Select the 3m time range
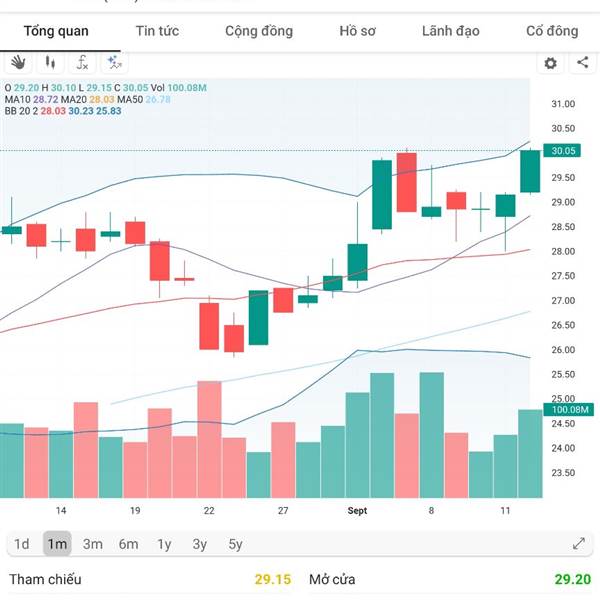Image resolution: width=600 pixels, height=600 pixels. 93,544
